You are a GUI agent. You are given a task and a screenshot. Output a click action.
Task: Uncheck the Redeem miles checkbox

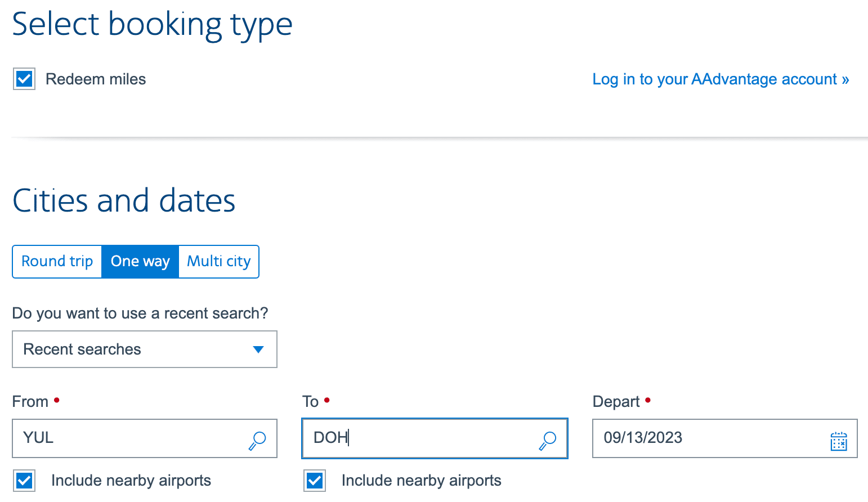point(24,79)
